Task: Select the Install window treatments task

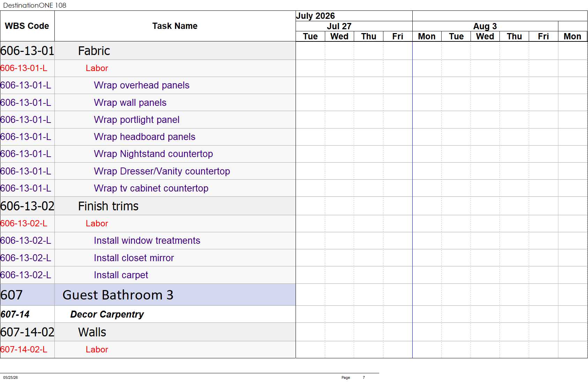Action: pyautogui.click(x=147, y=241)
